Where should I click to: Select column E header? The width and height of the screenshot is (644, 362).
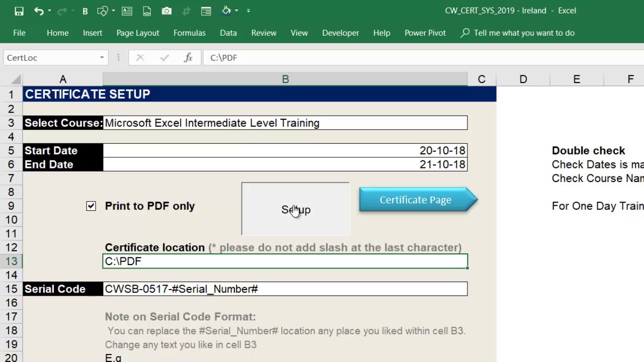pyautogui.click(x=577, y=79)
